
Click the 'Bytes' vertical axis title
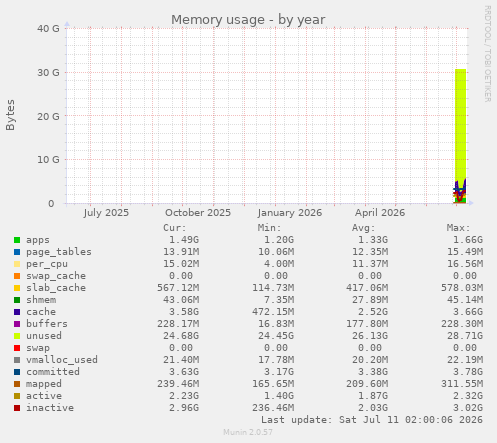(10, 115)
